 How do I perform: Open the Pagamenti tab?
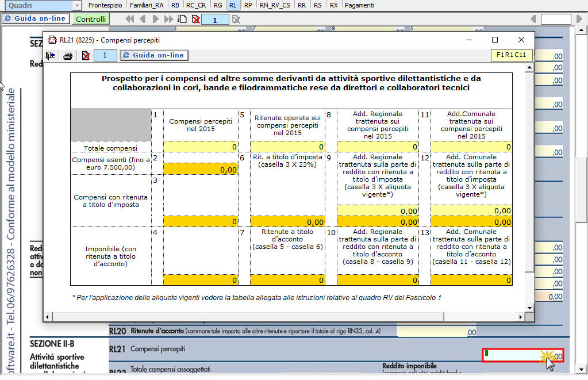(359, 5)
